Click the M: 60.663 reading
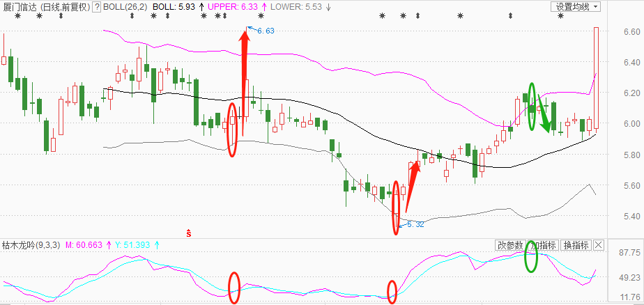Image resolution: width=644 pixels, height=305 pixels. 84,246
